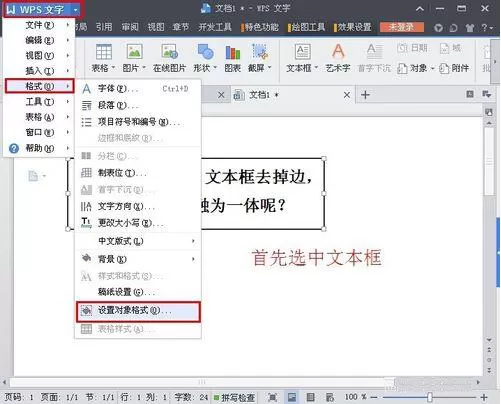501x404 pixels.
Task: Click the 在线图片 online picture icon
Action: [x=169, y=52]
